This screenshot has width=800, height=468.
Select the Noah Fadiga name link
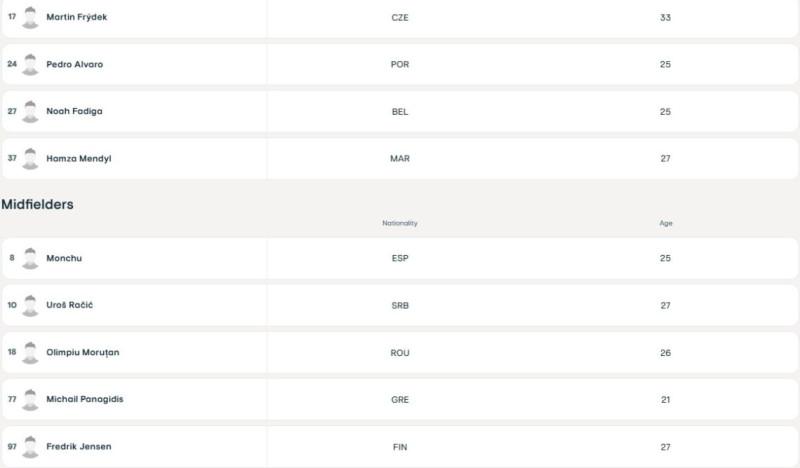coord(74,111)
